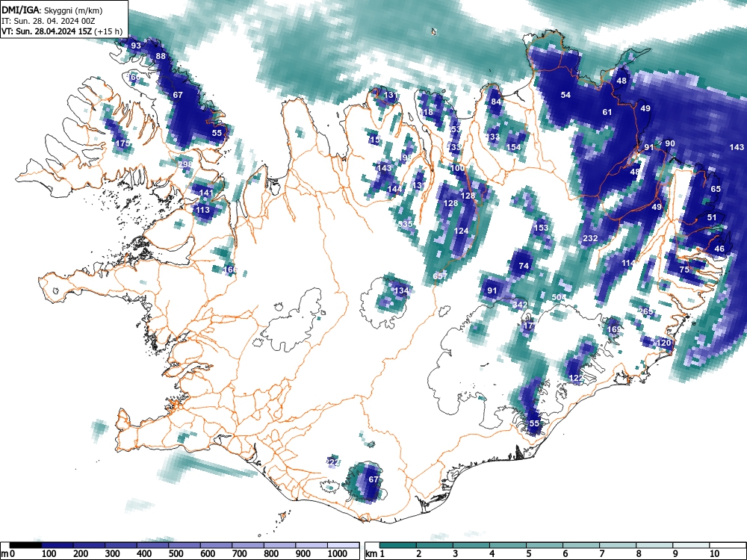Viewport: 747px width, 560px height.
Task: Click the map value 124
Action: coord(461,231)
